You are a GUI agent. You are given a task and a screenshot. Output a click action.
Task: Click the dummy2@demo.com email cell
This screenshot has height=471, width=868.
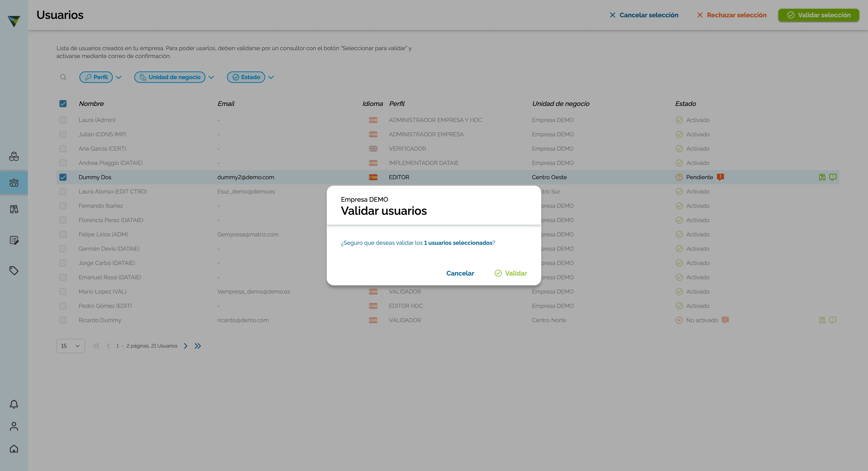[x=246, y=177]
